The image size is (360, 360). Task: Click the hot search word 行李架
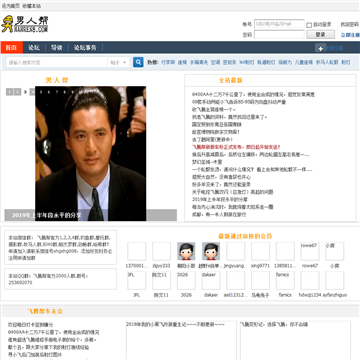point(168,62)
